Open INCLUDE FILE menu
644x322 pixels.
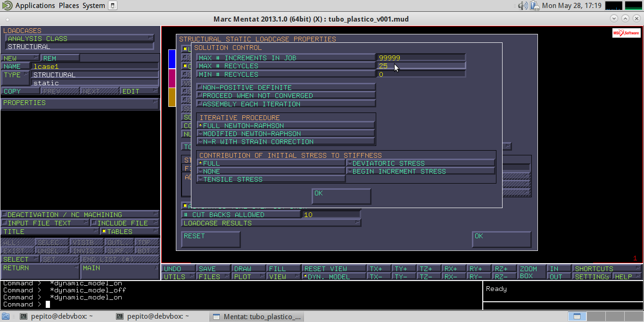(125, 223)
